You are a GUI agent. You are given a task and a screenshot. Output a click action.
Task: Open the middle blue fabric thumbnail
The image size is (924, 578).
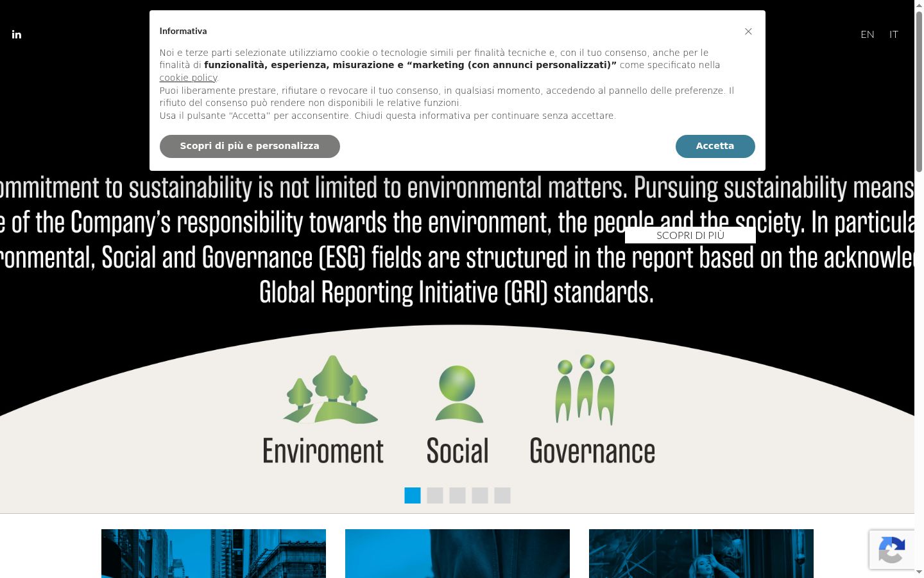point(458,554)
